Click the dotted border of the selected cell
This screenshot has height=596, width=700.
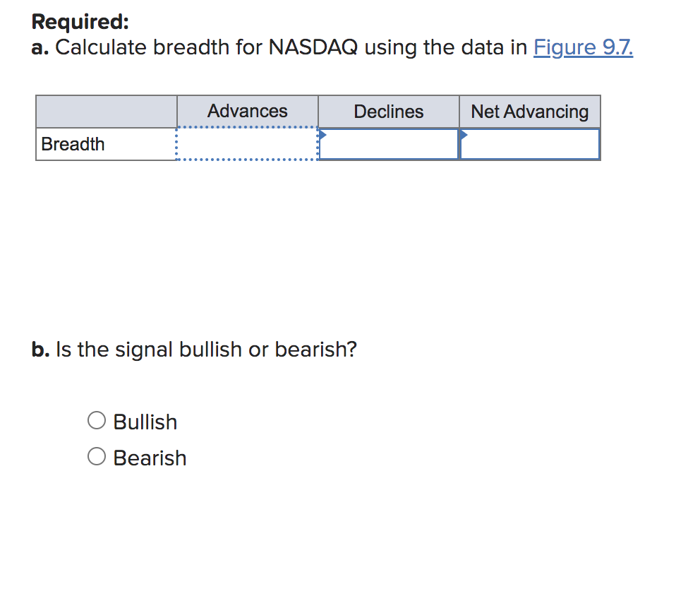[247, 160]
